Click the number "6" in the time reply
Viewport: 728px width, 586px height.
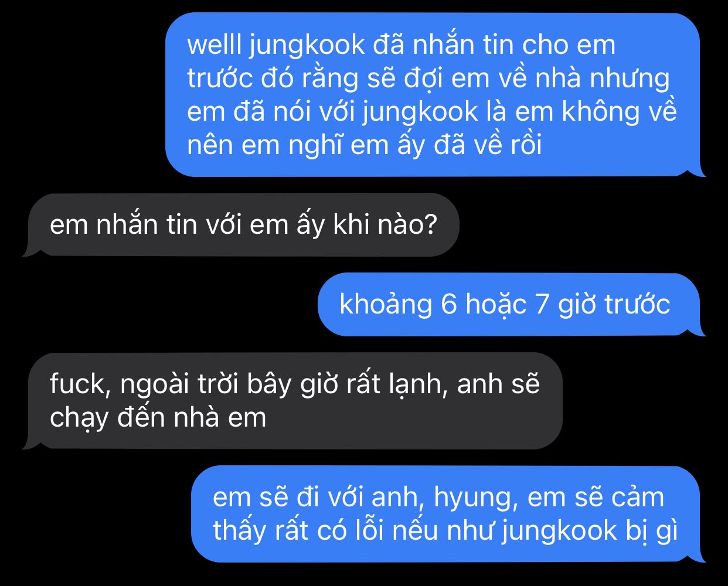[x=448, y=305]
